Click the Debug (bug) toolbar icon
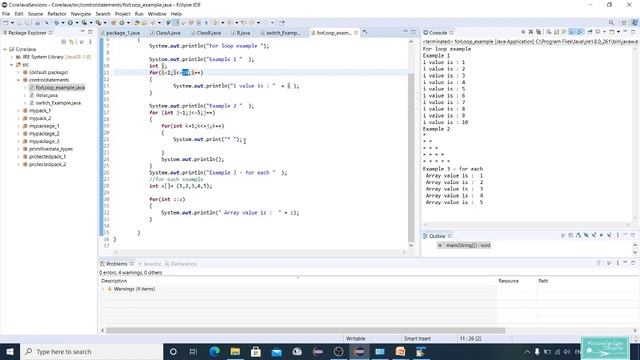The height and width of the screenshot is (360, 640). [56, 23]
